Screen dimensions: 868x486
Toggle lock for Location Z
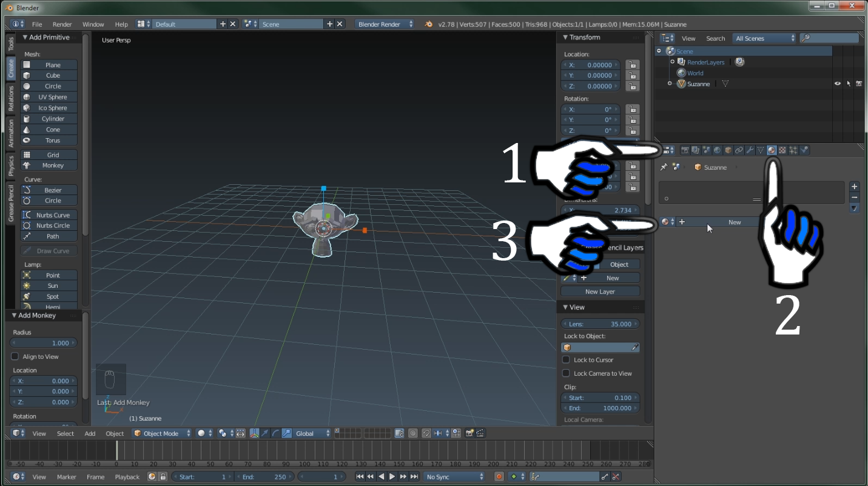632,86
